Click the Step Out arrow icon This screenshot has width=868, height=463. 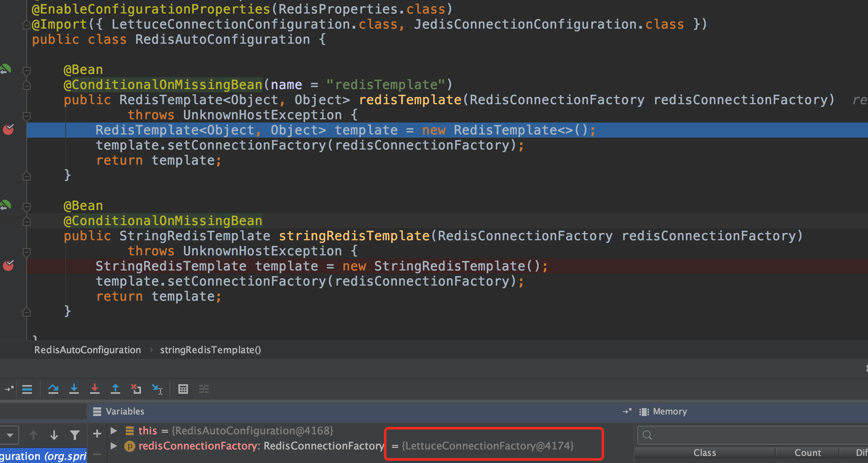(115, 389)
